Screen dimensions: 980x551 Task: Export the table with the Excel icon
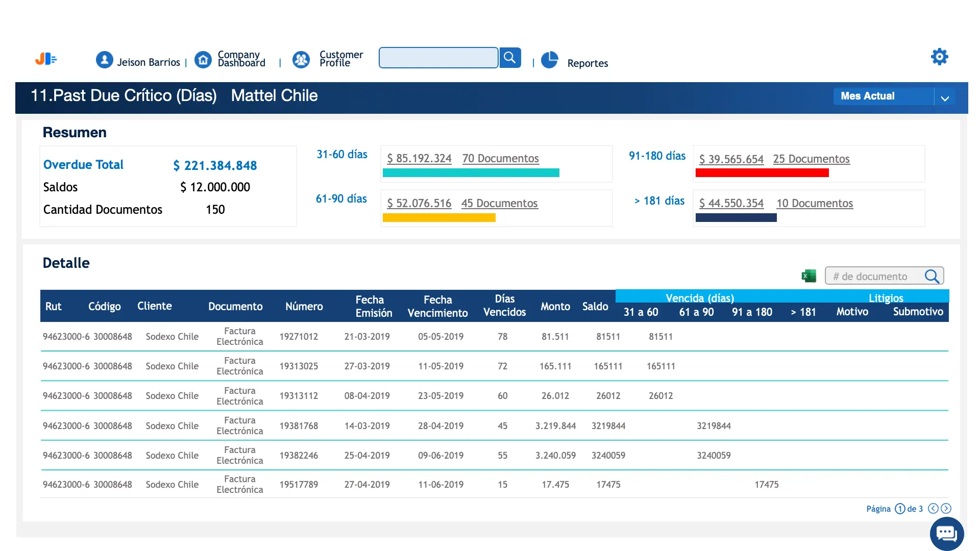[x=808, y=276]
